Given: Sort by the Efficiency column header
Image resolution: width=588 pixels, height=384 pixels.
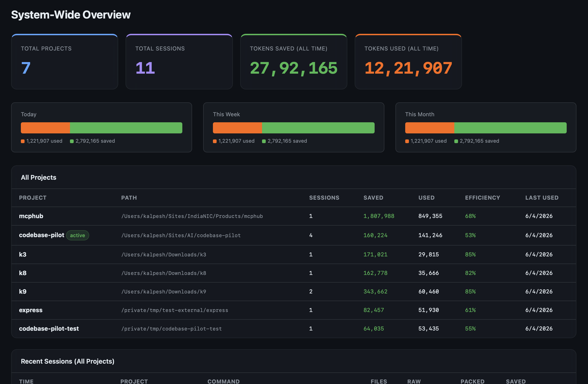Looking at the screenshot, I should pos(482,198).
